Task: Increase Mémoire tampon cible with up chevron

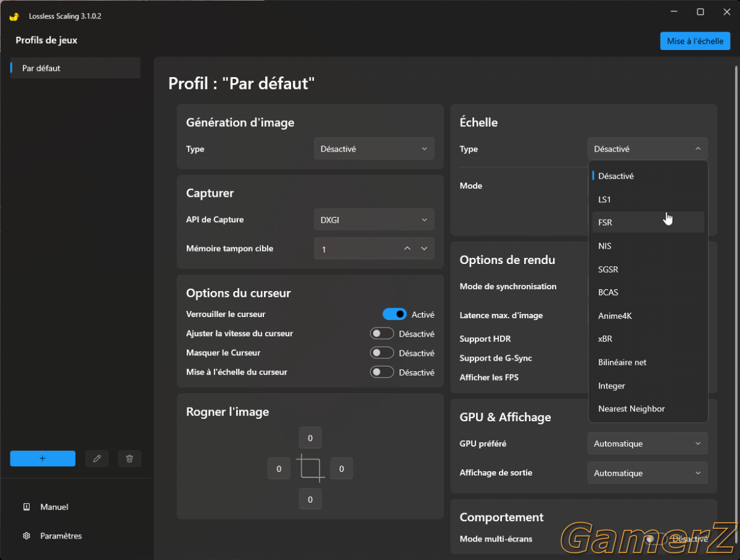Action: [407, 249]
